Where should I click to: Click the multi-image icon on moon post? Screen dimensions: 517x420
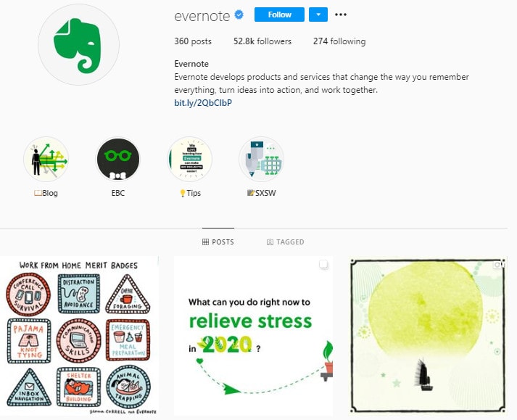point(498,264)
